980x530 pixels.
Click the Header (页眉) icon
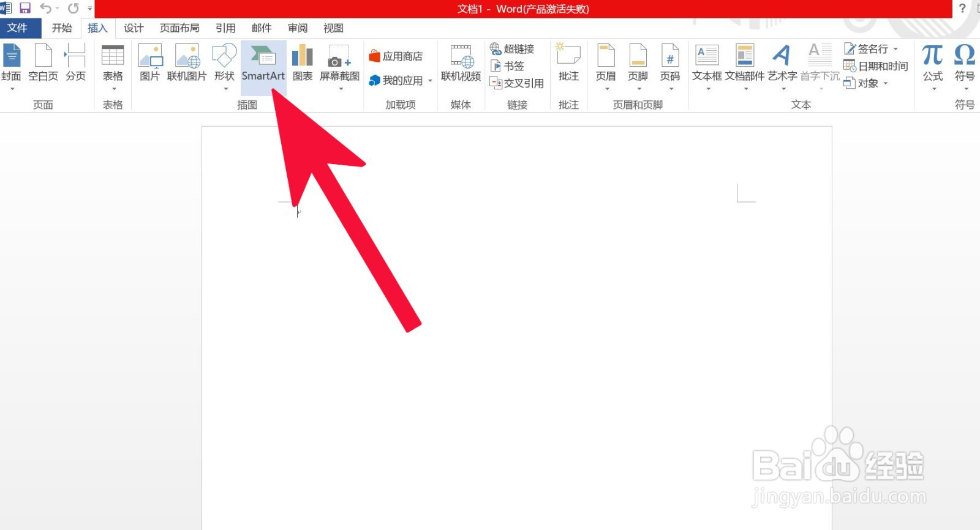606,56
